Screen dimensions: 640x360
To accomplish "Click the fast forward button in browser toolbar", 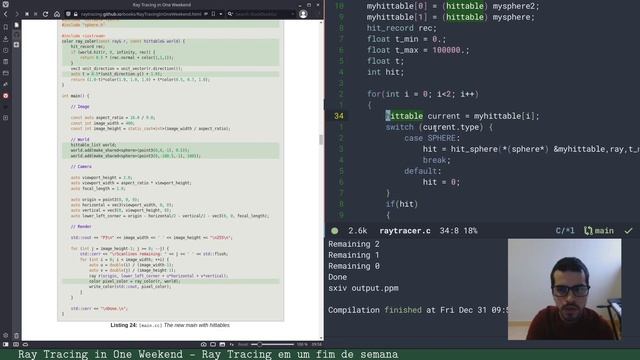I will pos(36,14).
